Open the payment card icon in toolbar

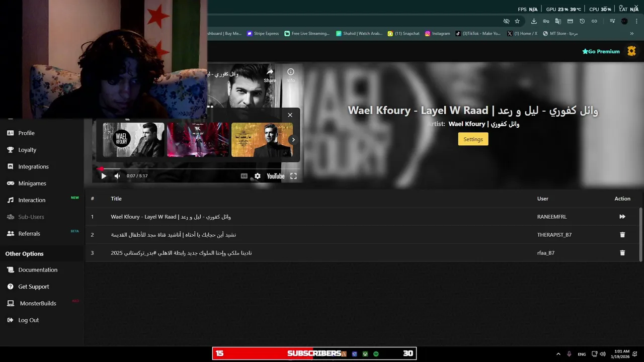pyautogui.click(x=570, y=21)
